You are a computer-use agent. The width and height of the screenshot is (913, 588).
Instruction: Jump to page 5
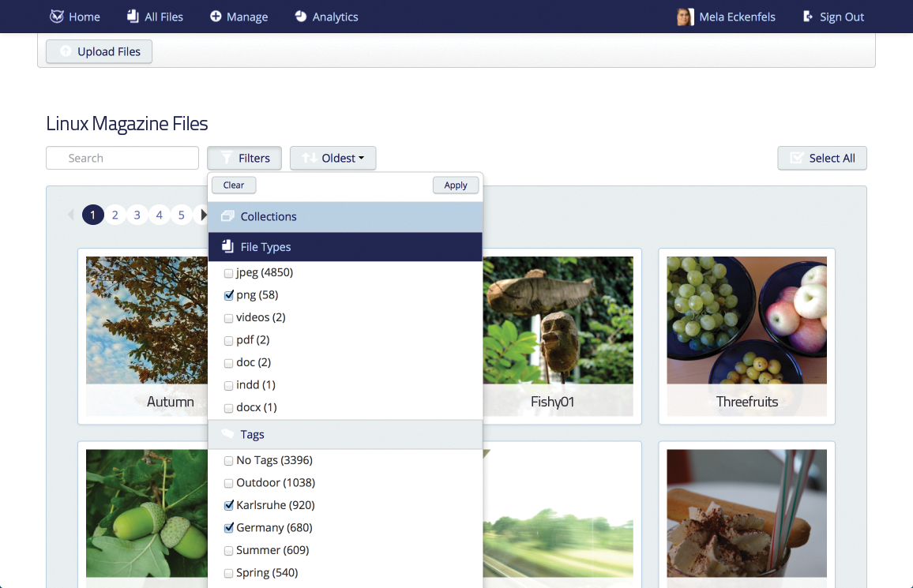[x=181, y=215]
